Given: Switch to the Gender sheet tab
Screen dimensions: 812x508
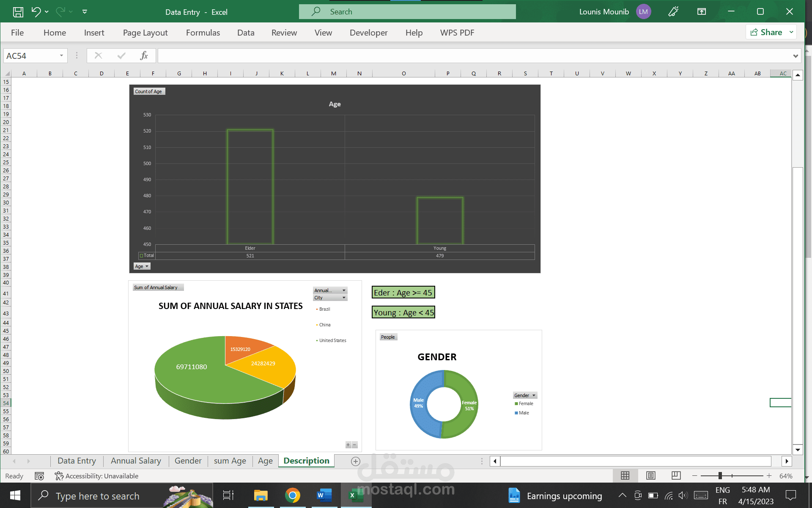Looking at the screenshot, I should (188, 461).
